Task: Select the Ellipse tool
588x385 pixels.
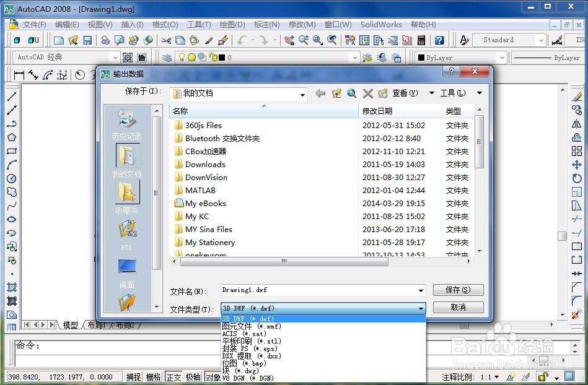Action: 12,220
